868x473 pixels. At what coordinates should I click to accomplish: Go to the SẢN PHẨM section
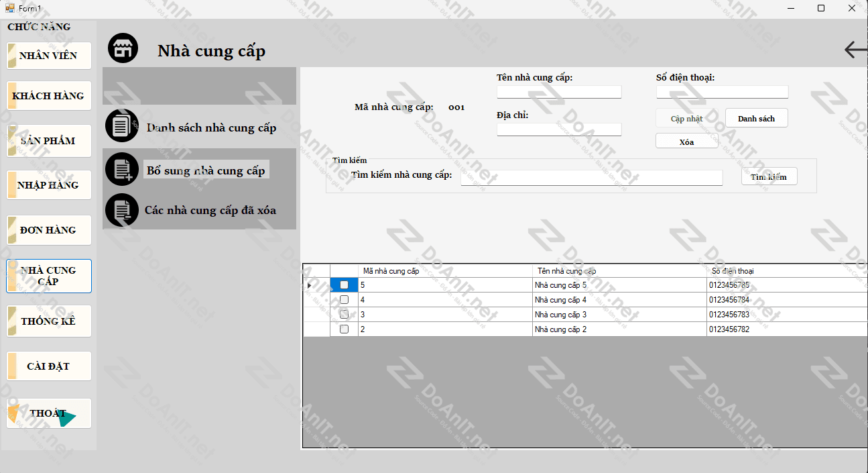tap(49, 141)
